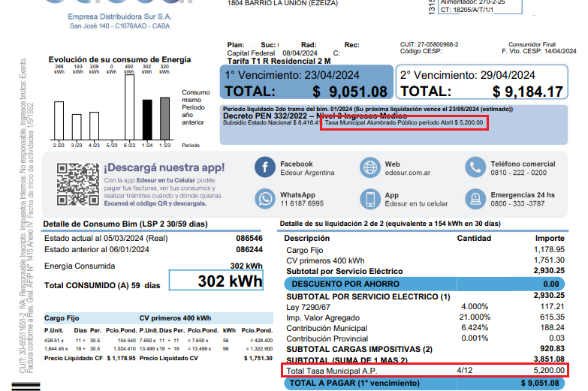The width and height of the screenshot is (588, 391).
Task: Click the '¡Descargá nuestra app!' heading
Action: (164, 167)
